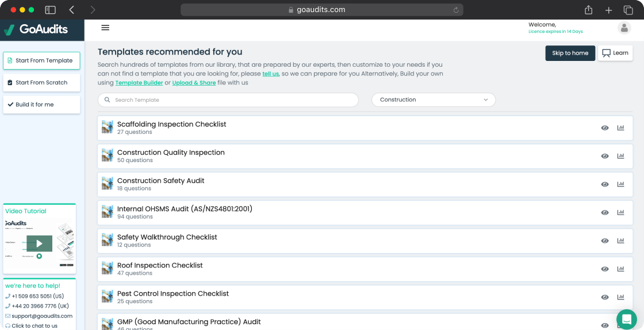Click the Learn button
The height and width of the screenshot is (330, 644).
tap(615, 53)
